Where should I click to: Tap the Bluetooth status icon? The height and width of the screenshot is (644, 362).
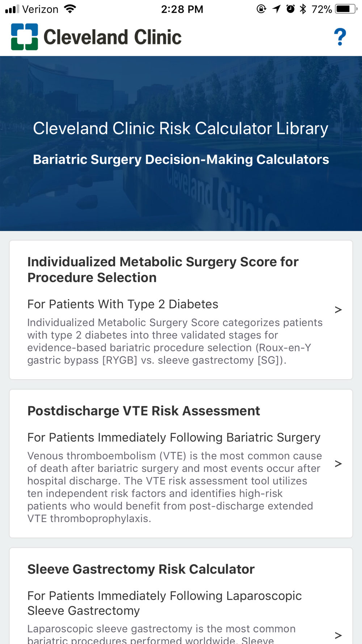(303, 9)
